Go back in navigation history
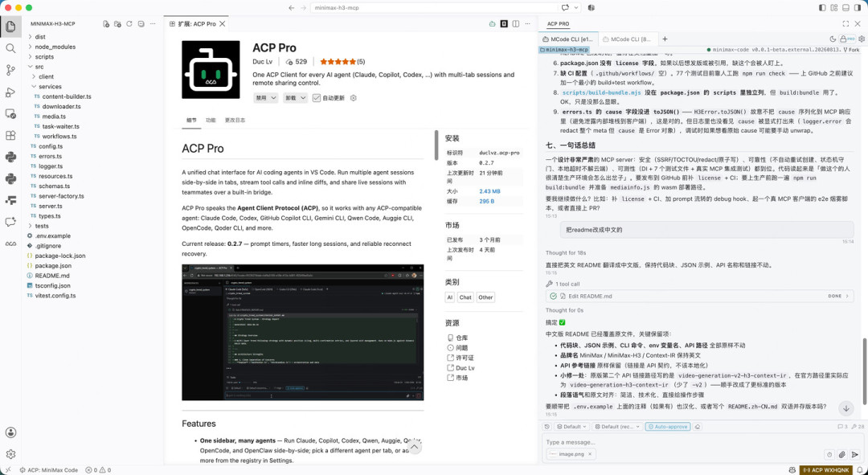The height and width of the screenshot is (475, 868). (292, 8)
